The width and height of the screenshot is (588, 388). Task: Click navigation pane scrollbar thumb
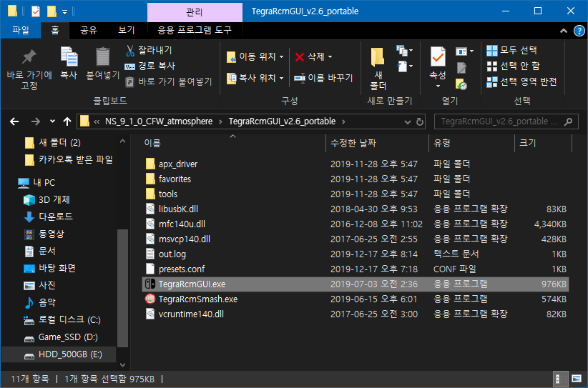[x=122, y=289]
